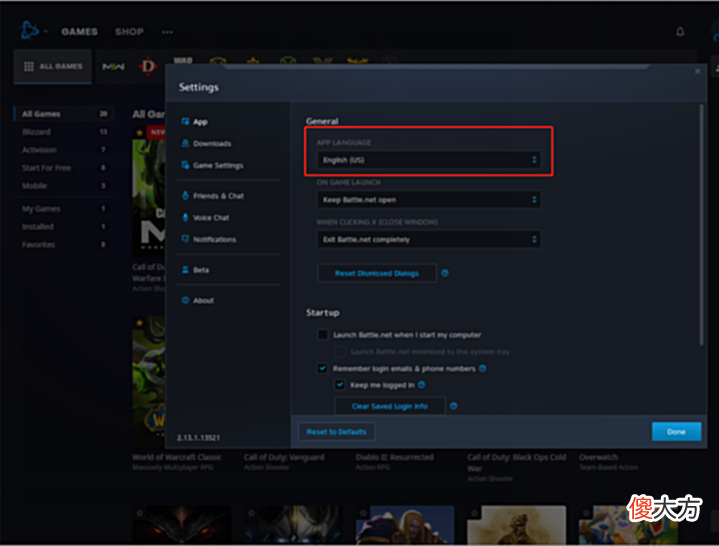This screenshot has width=719, height=546.
Task: Click the settings panel scrollbar
Action: point(701,225)
